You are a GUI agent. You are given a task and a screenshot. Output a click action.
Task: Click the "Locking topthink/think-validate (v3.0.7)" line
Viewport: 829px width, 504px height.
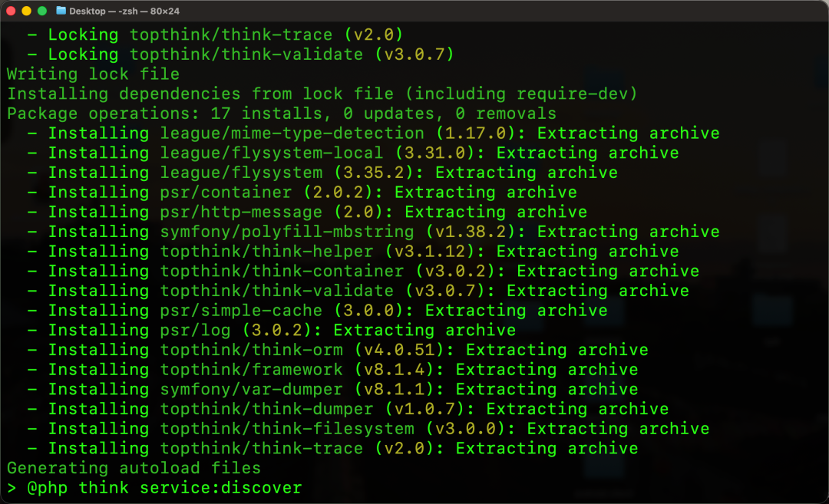pyautogui.click(x=240, y=54)
